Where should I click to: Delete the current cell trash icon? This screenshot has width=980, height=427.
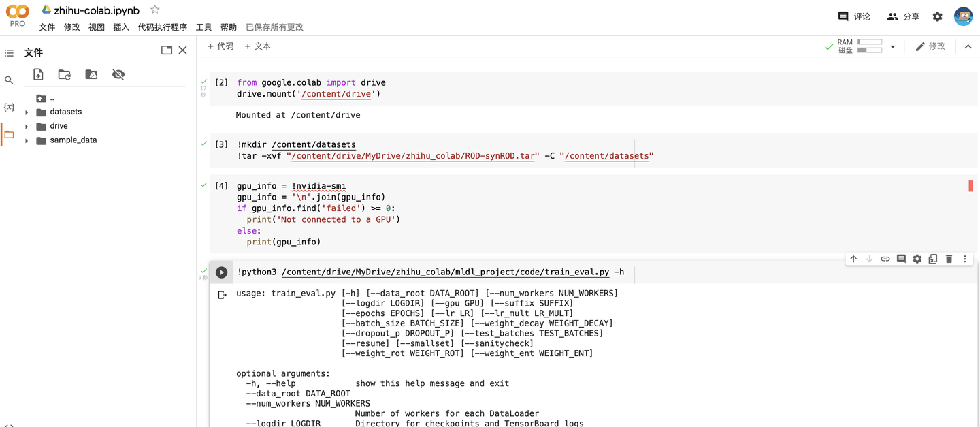[x=949, y=259]
